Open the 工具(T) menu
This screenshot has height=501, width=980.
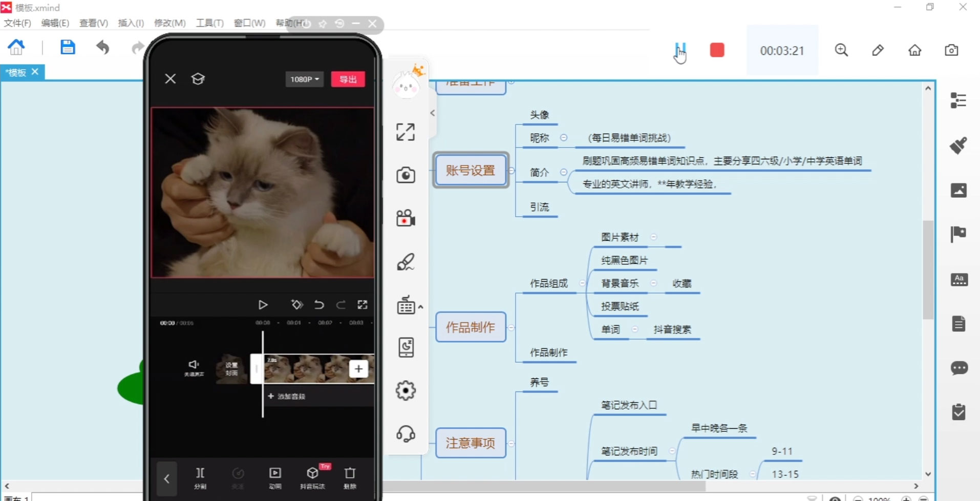coord(209,23)
